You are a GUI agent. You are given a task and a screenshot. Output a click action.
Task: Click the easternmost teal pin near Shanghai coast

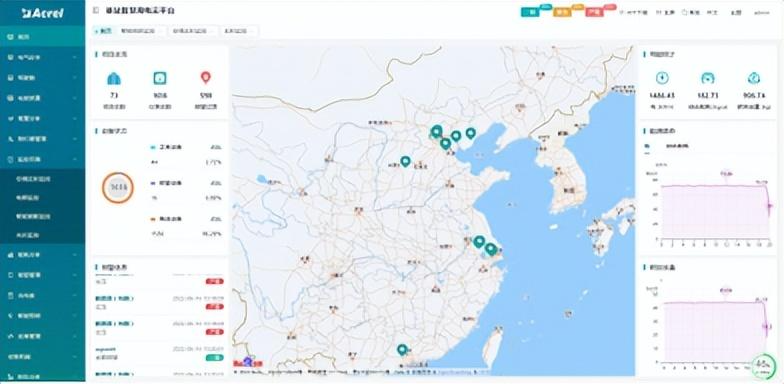(x=491, y=248)
